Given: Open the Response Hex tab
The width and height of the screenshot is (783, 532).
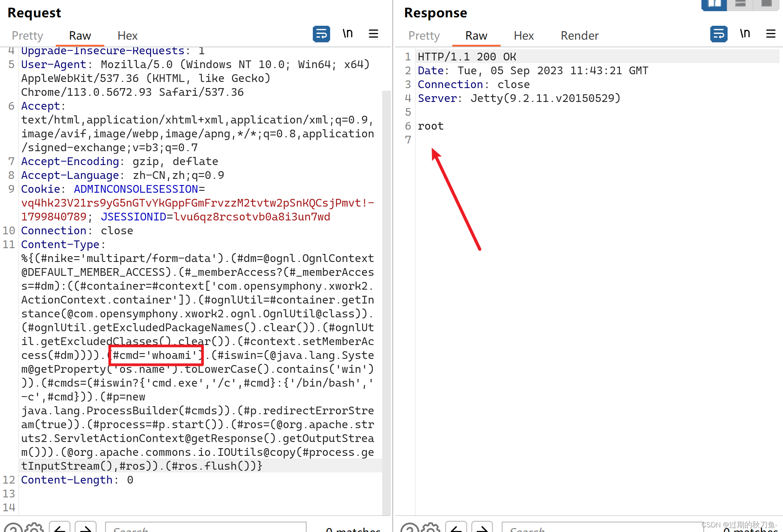Looking at the screenshot, I should 524,36.
